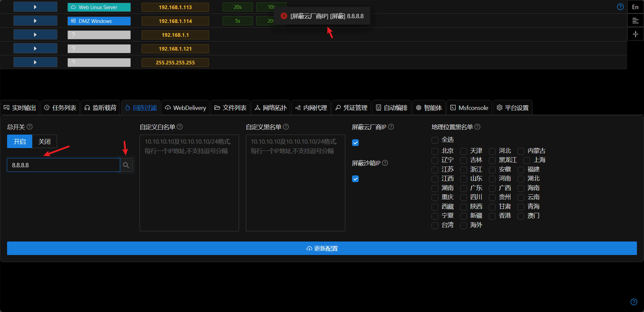Click the split layout icon in right sidebar

click(x=635, y=34)
